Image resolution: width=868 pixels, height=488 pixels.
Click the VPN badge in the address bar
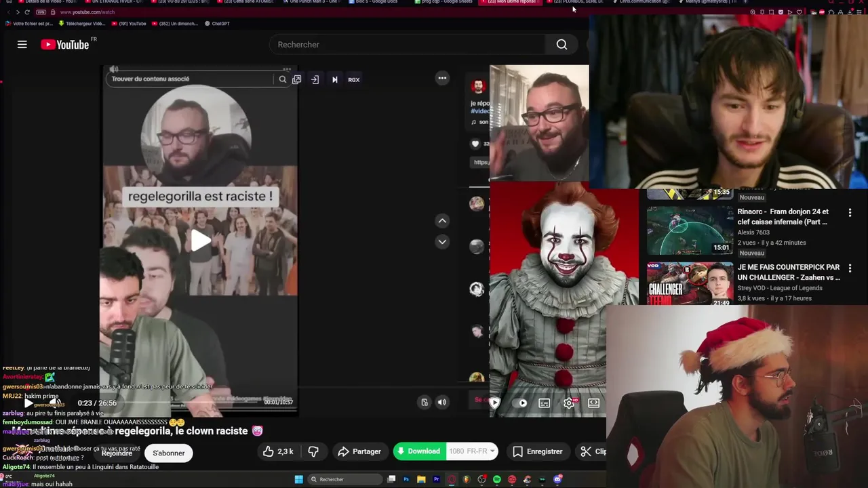[x=41, y=12]
